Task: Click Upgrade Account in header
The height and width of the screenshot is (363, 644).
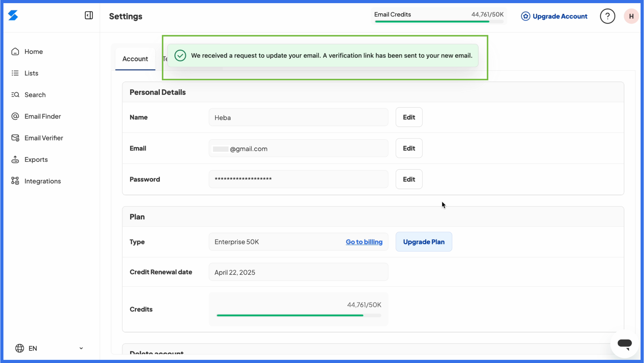Action: point(554,16)
